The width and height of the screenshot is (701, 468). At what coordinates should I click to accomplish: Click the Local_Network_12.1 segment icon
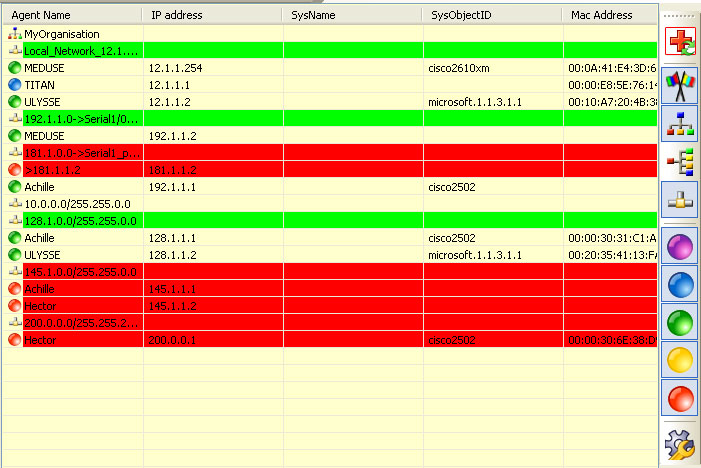[x=15, y=51]
